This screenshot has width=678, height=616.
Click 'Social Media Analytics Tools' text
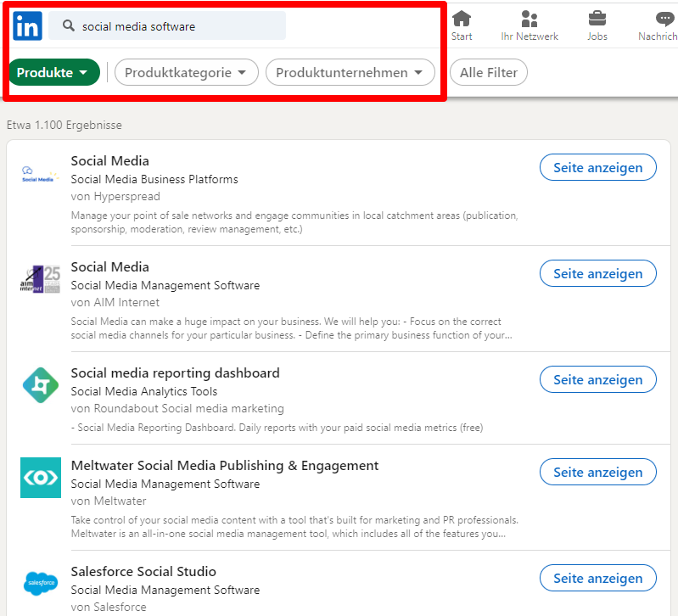[144, 392]
